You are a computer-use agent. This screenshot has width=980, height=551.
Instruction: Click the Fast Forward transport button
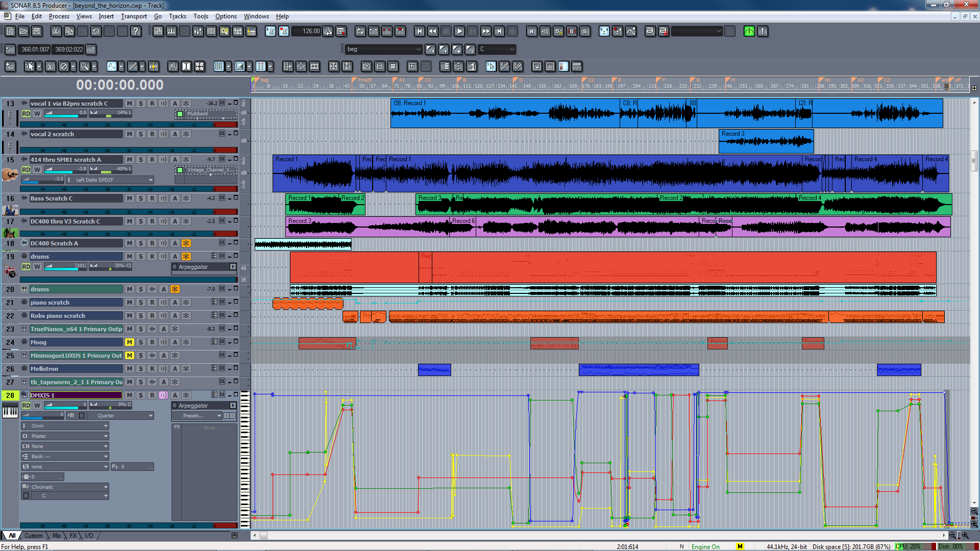[486, 31]
